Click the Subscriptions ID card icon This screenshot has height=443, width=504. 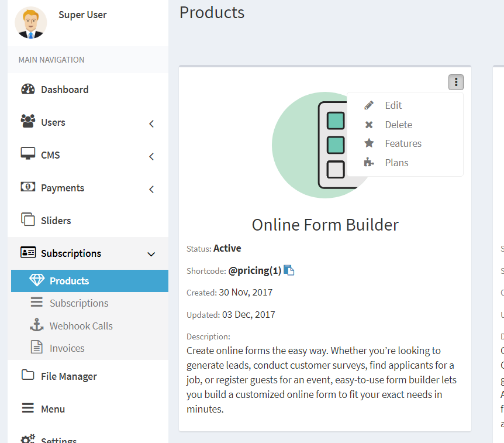click(28, 252)
